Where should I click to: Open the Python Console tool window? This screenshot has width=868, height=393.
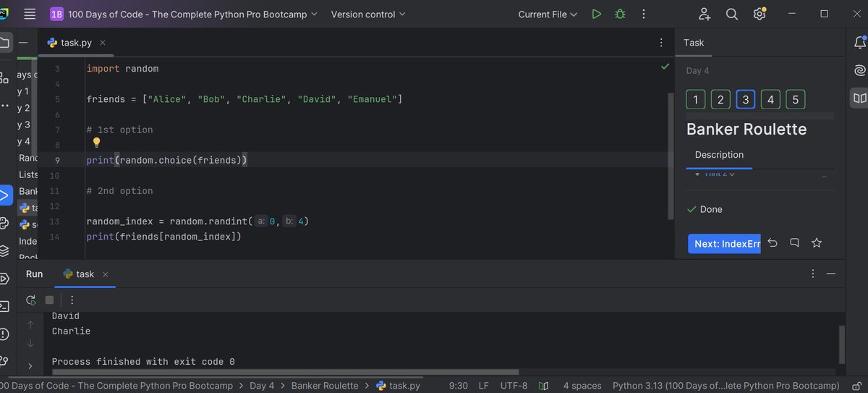(4, 223)
